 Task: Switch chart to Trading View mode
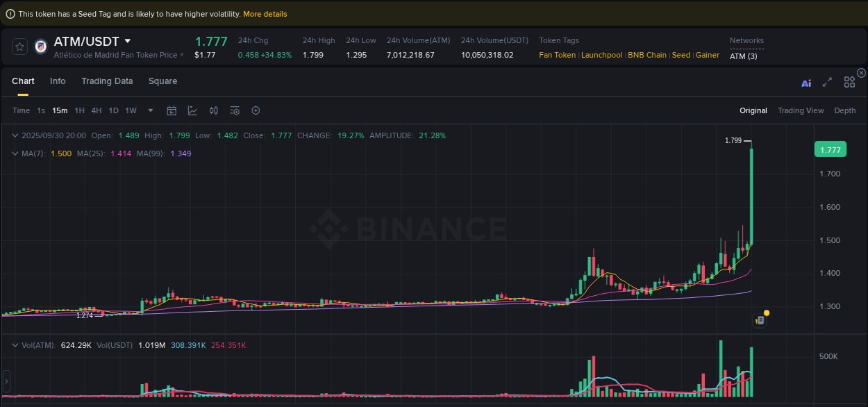[x=801, y=110]
